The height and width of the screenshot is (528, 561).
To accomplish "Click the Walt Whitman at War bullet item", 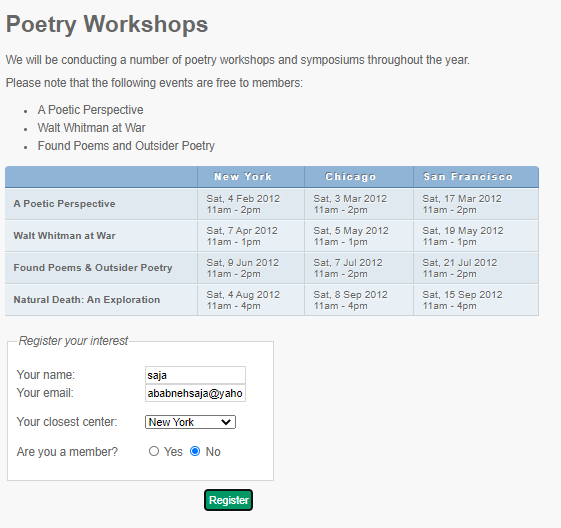I will pos(92,128).
